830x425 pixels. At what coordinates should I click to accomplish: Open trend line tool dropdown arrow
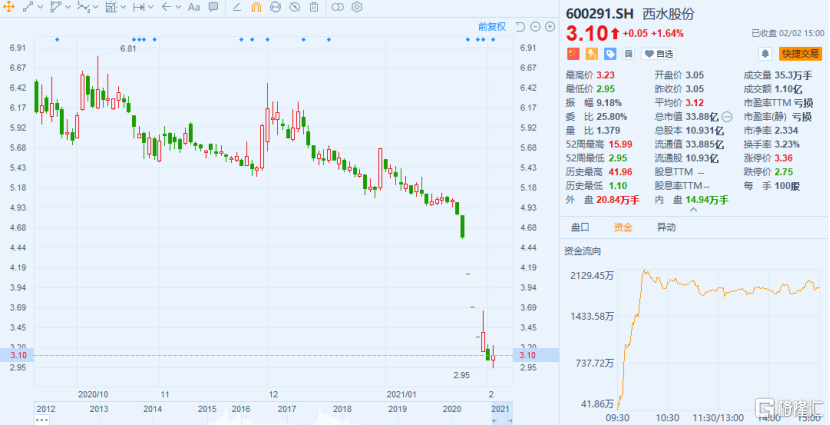pyautogui.click(x=40, y=7)
